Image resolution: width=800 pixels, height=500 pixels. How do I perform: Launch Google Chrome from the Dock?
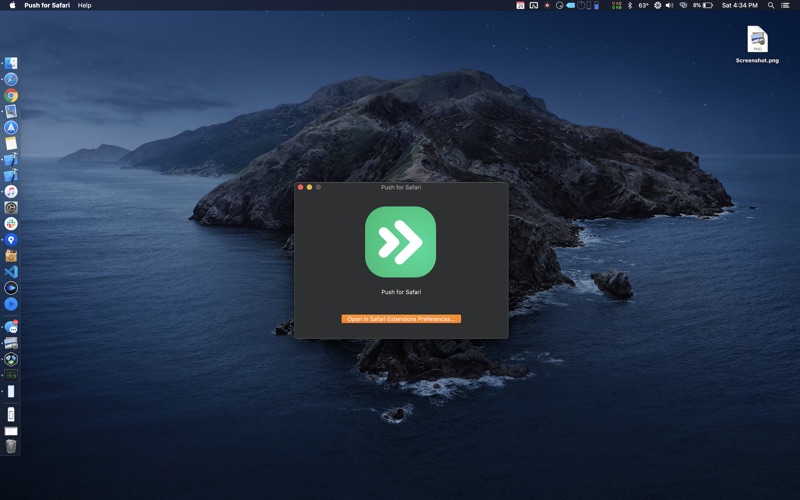point(11,95)
